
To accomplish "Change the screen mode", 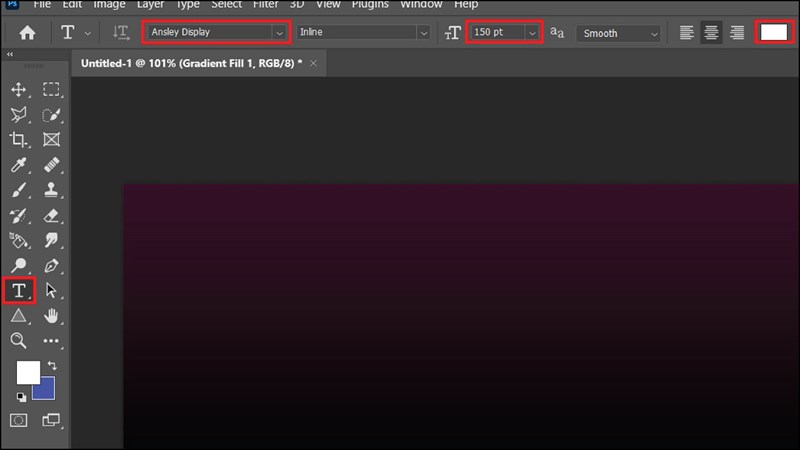I will (51, 420).
